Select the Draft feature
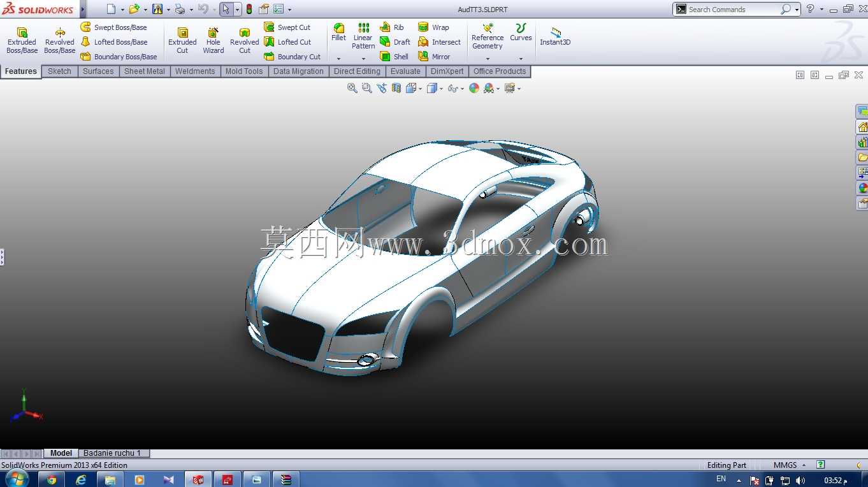Screen dimensions: 868x487 [x=395, y=42]
